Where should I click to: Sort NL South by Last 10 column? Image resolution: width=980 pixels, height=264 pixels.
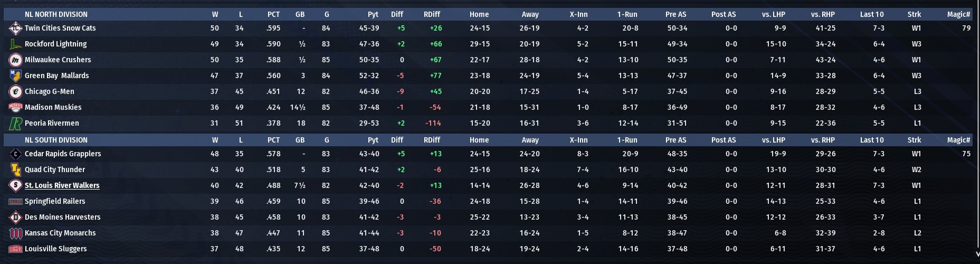click(871, 140)
